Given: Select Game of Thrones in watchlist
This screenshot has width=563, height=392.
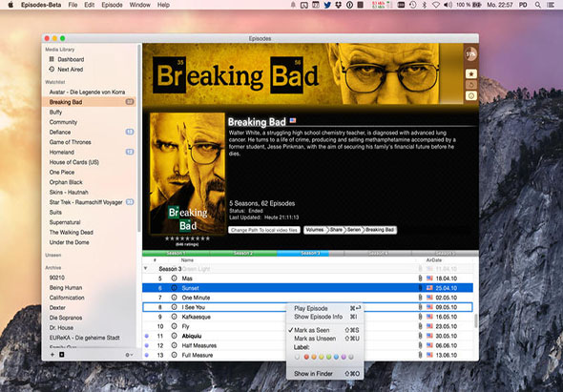Looking at the screenshot, I should point(70,142).
